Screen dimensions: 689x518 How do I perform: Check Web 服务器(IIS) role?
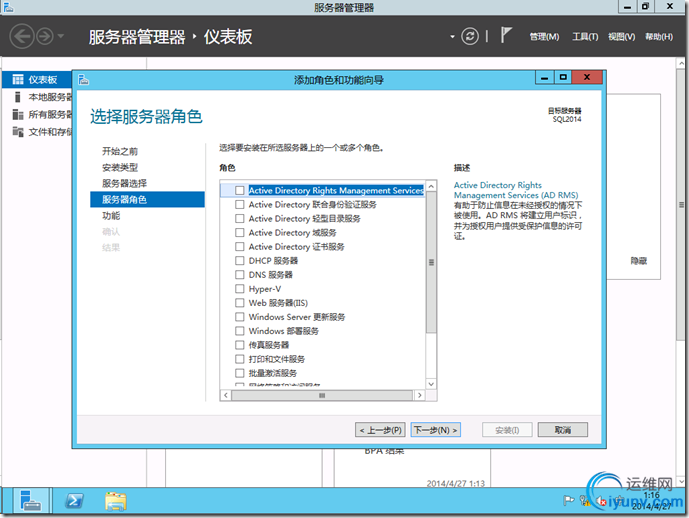tap(239, 303)
